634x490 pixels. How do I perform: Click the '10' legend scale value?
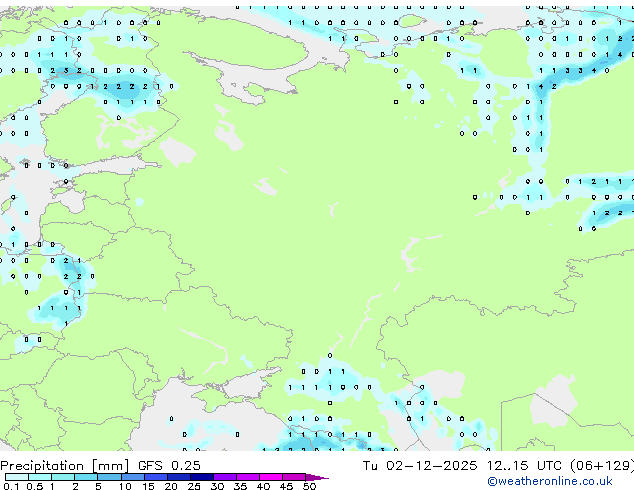tap(125, 486)
